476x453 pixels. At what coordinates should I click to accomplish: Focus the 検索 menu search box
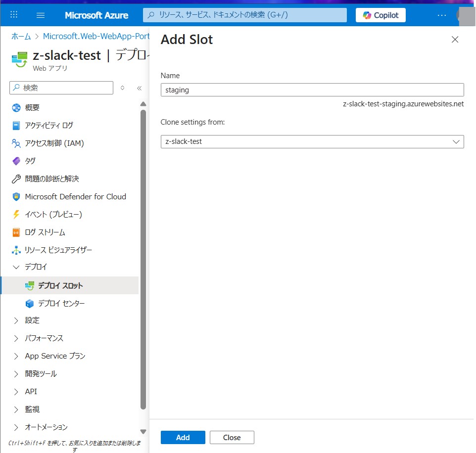click(x=61, y=88)
